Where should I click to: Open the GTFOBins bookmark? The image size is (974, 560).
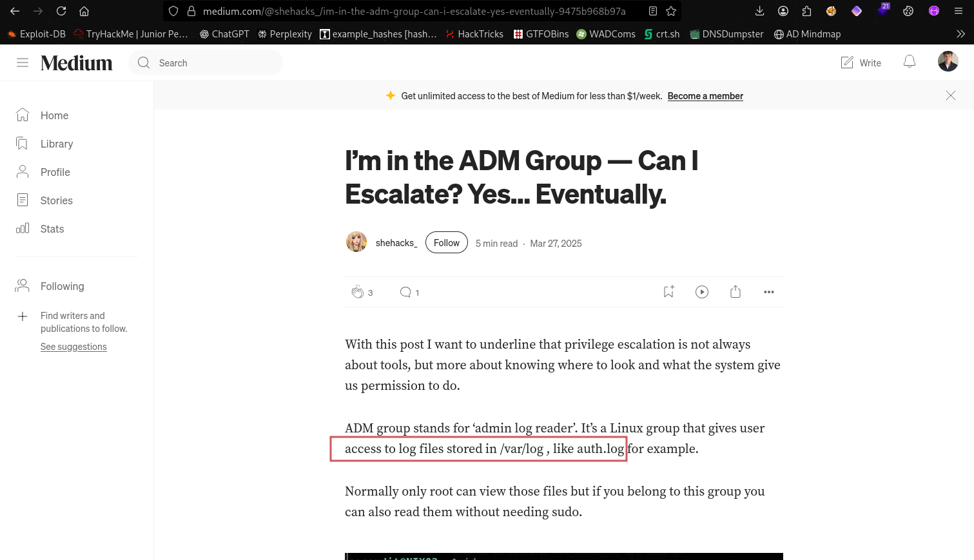pyautogui.click(x=541, y=34)
